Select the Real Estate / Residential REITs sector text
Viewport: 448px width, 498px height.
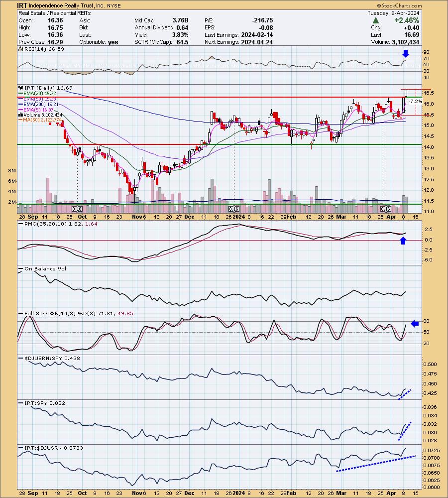55,13
